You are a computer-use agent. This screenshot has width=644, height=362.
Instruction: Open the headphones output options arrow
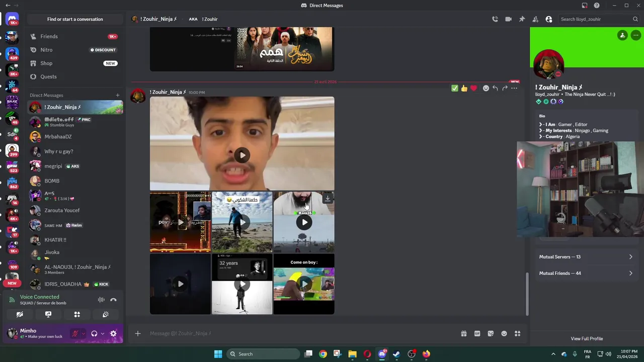pos(103,334)
